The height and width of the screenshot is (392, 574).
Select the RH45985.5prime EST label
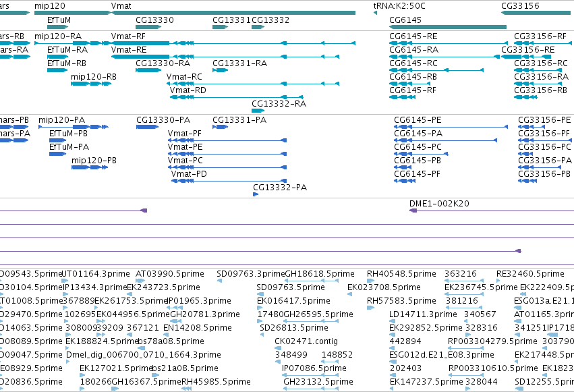[x=216, y=382]
